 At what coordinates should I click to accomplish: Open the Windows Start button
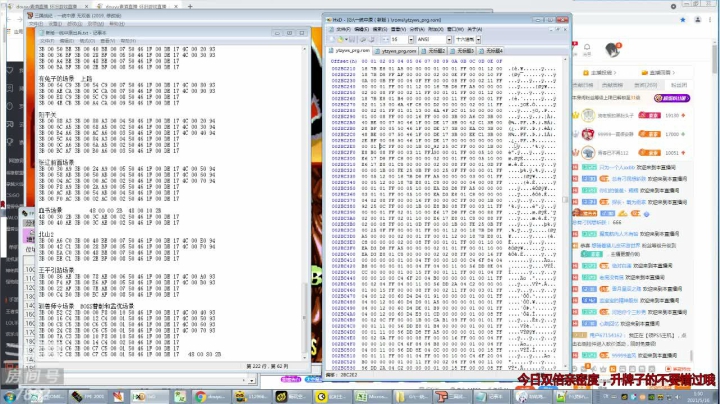9,396
